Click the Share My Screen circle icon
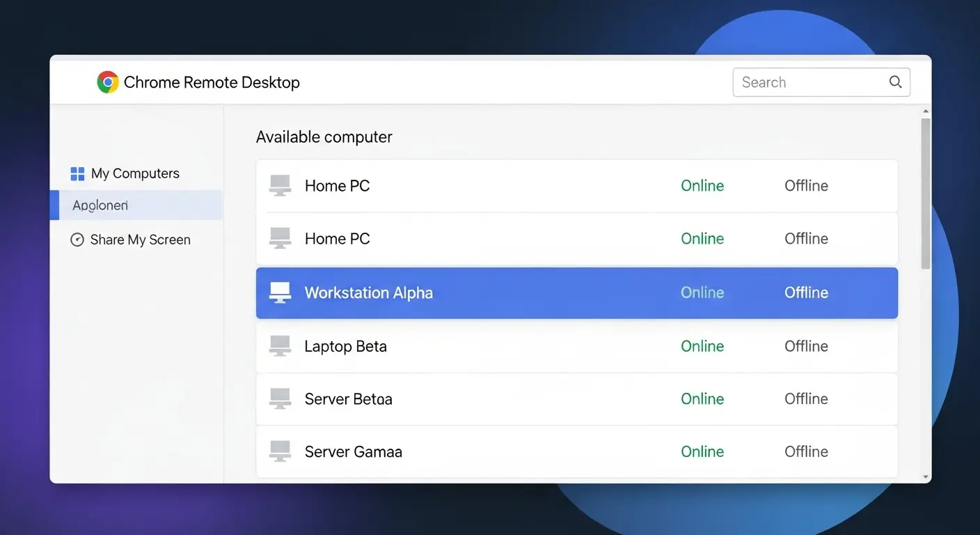980x535 pixels. coord(77,240)
